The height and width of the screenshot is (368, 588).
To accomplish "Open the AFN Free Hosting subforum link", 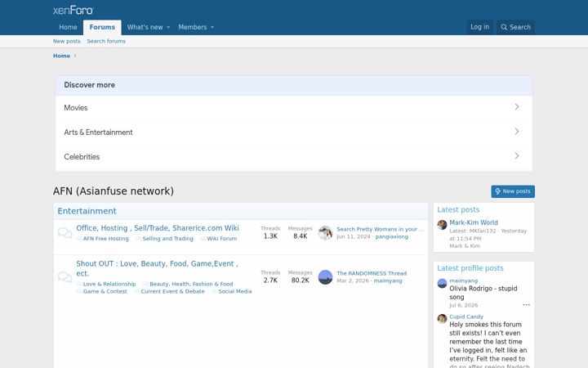I will click(105, 239).
